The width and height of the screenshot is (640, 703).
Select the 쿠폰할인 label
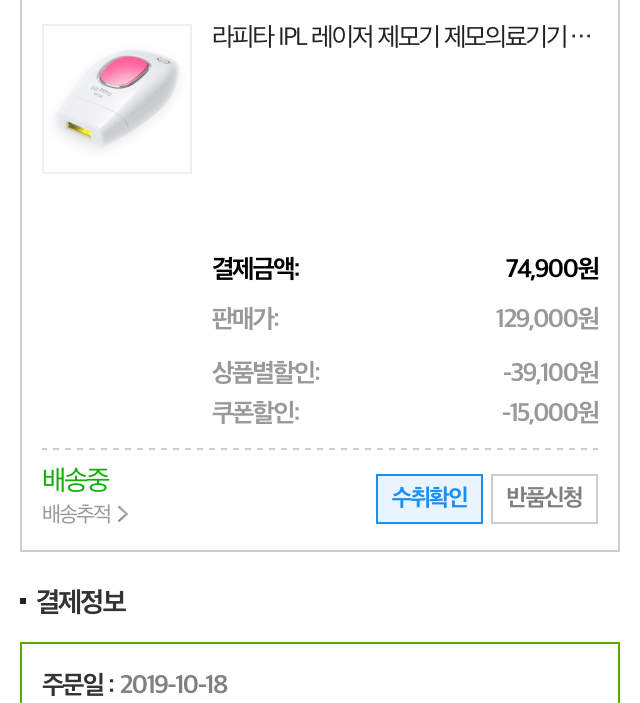(255, 412)
